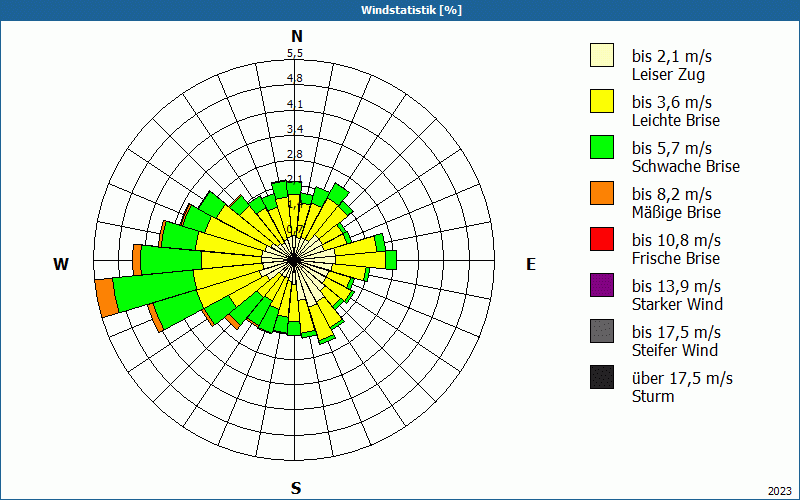This screenshot has height=500, width=800.
Task: Select the yellow 'Leichte Brise' color box
Action: point(601,101)
